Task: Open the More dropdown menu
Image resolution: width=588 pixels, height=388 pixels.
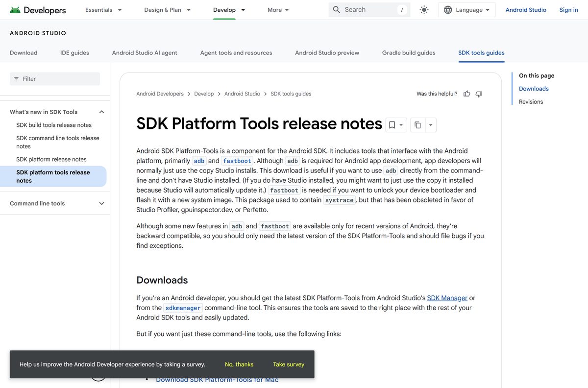Action: (x=279, y=10)
